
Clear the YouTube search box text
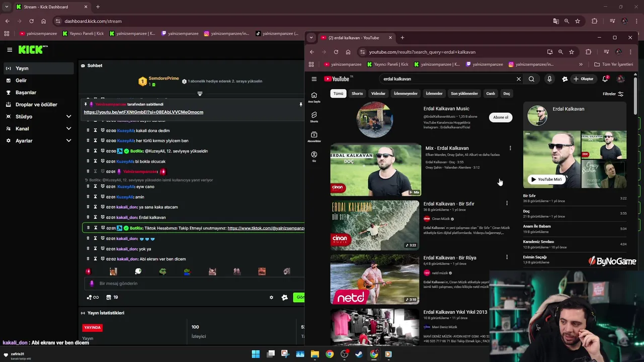(x=519, y=79)
